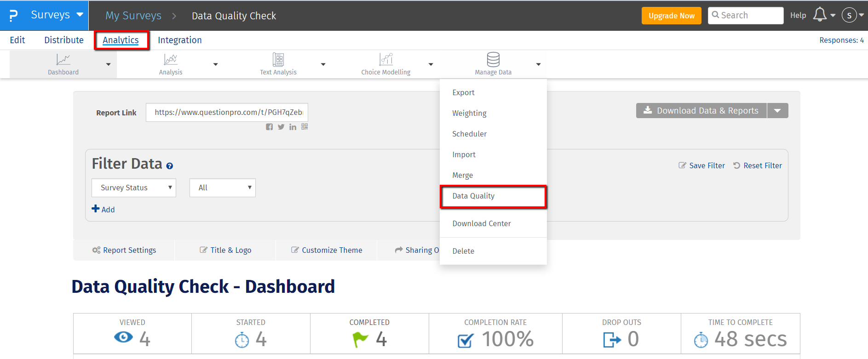Share report link on LinkedIn
Viewport: 868px width, 359px height.
coord(293,127)
